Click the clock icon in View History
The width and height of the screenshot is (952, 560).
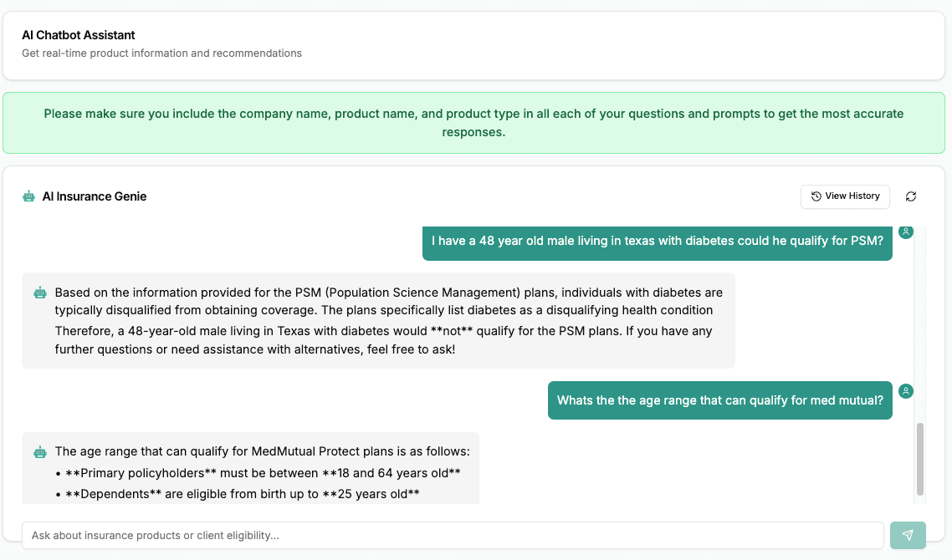[816, 196]
